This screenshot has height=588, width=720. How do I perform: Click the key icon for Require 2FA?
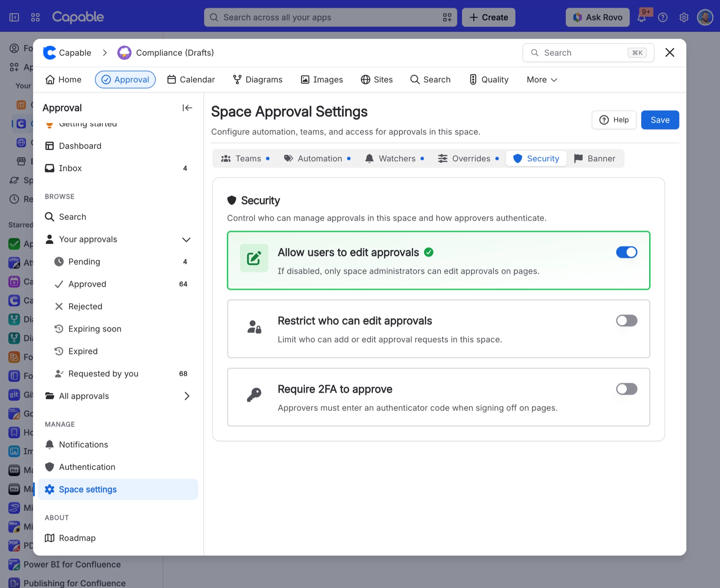[254, 395]
